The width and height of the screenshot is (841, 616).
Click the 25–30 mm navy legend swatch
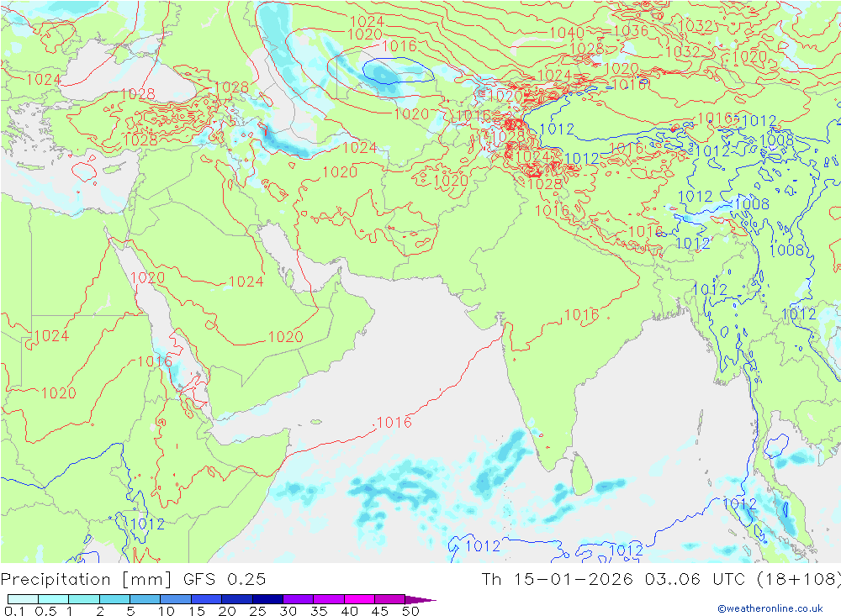point(267,599)
